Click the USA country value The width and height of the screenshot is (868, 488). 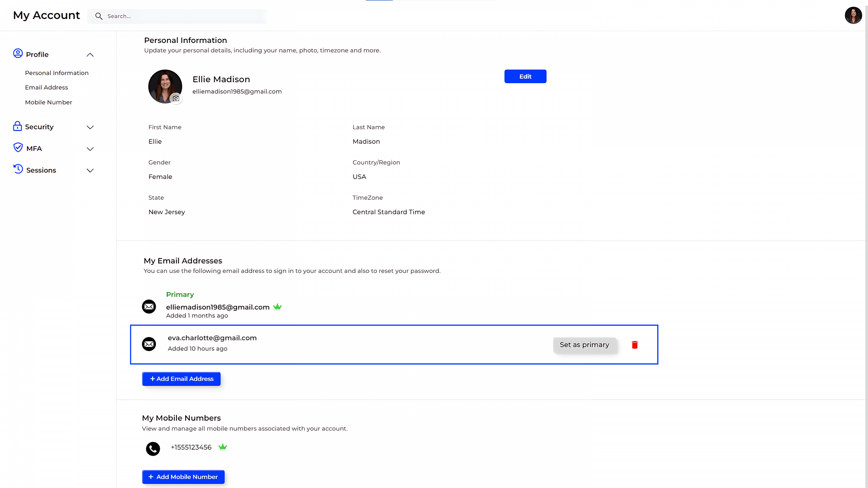[x=359, y=177]
